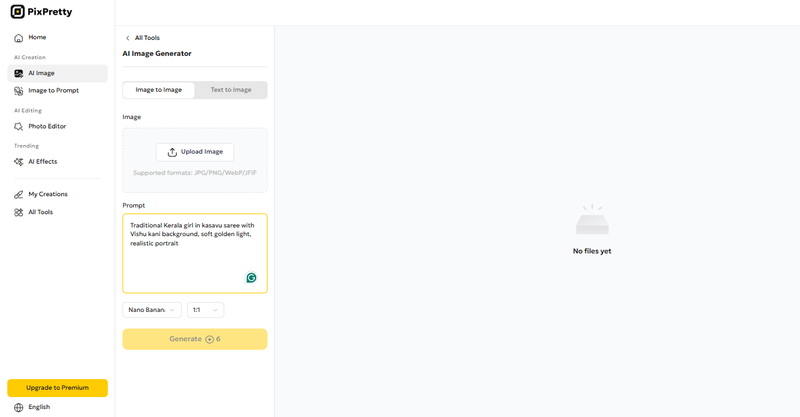Screen dimensions: 800x417
Task: Switch to Text to Image mode
Action: pos(230,90)
